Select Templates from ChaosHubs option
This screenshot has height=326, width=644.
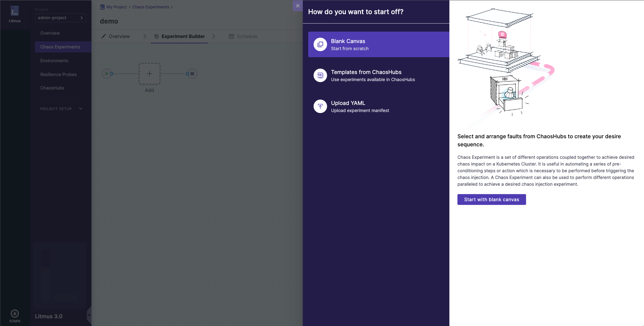366,75
